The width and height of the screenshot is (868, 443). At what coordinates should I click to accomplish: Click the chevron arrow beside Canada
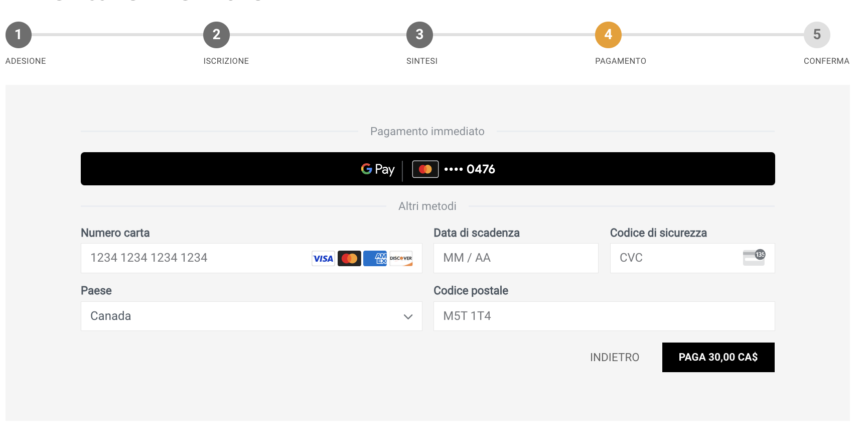(408, 316)
